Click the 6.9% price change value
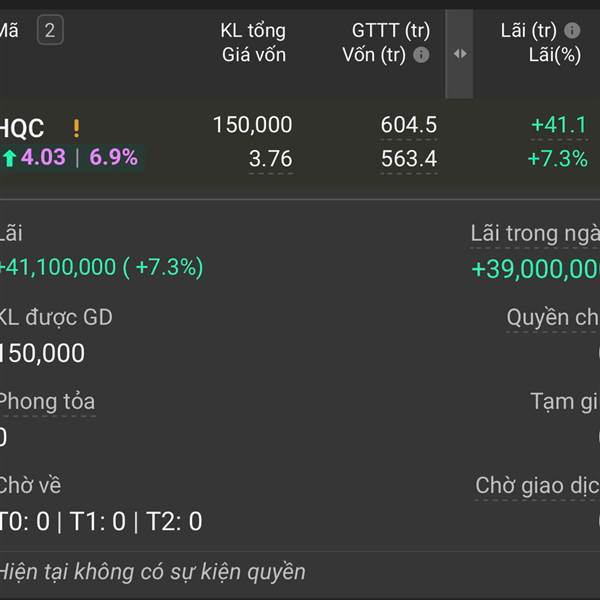 [113, 158]
